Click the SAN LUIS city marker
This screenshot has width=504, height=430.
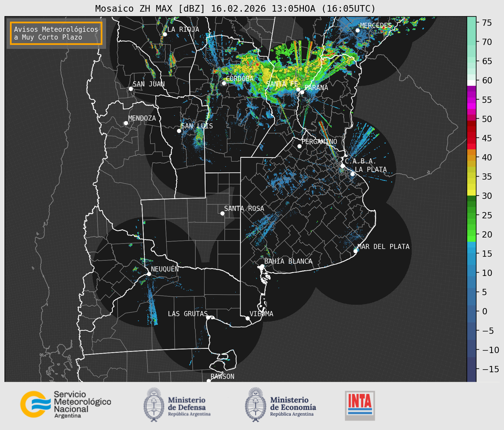pos(179,131)
